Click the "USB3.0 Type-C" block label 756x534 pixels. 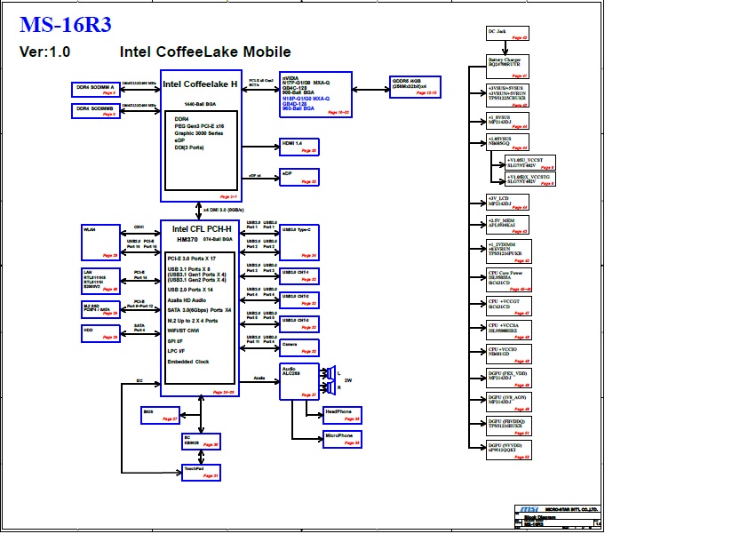(x=297, y=229)
